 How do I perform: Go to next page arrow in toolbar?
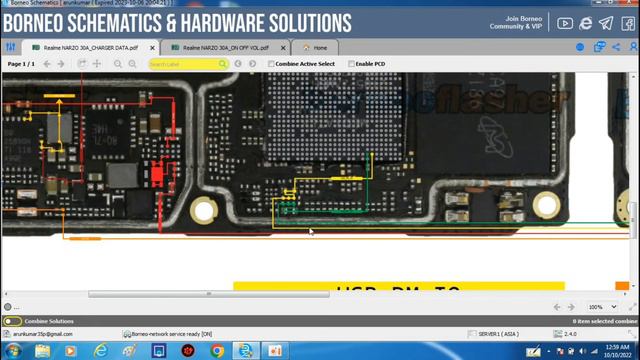pyautogui.click(x=61, y=64)
